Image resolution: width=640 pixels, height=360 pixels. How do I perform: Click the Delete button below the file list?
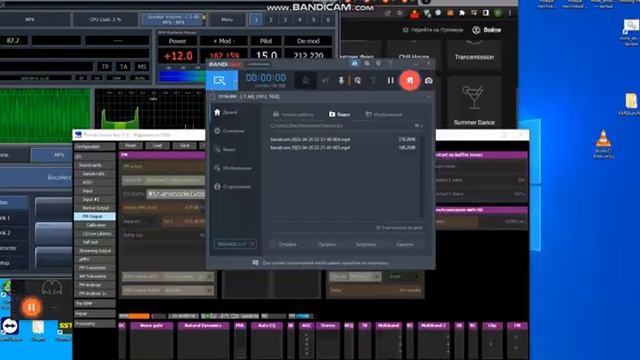[404, 244]
